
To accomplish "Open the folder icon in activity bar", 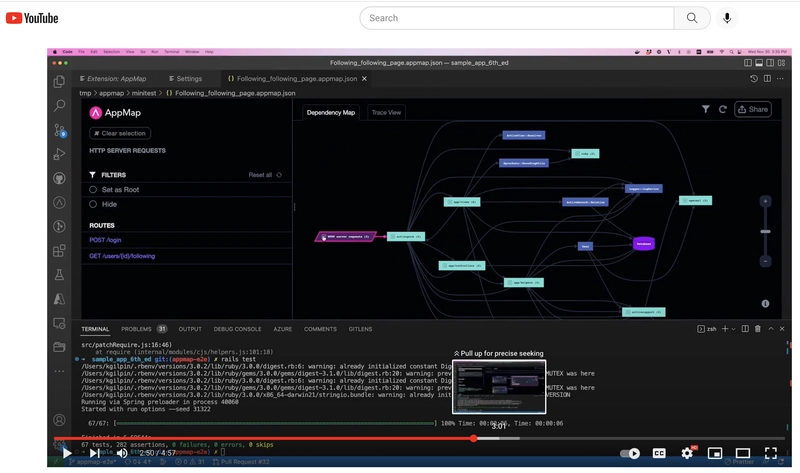I will point(59,347).
